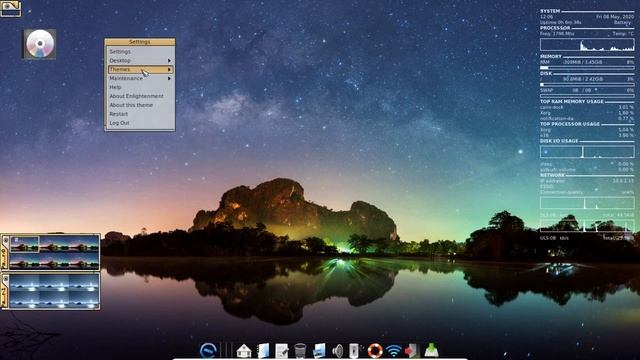
Task: Click the speaker volume icon in dock
Action: coord(338,351)
